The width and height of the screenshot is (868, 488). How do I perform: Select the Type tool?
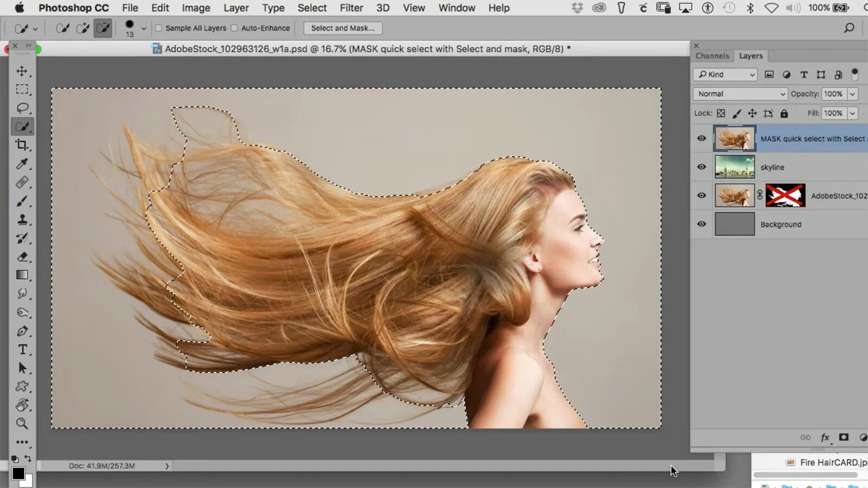(x=22, y=350)
